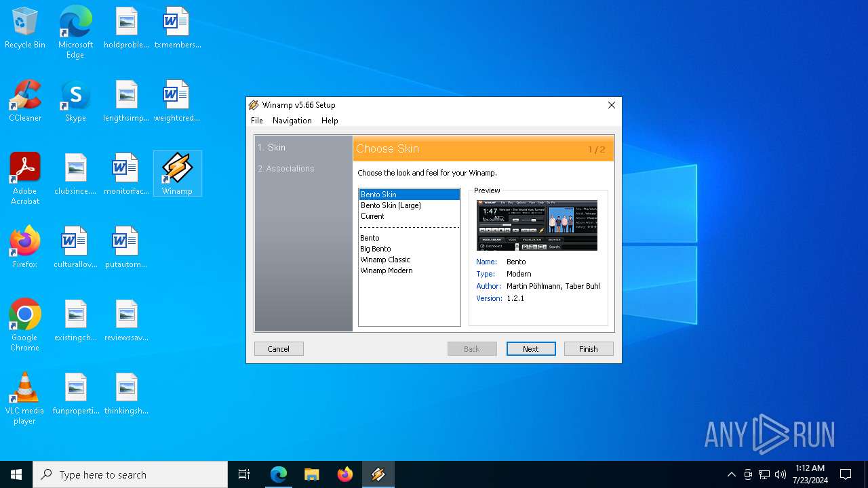Open the network status tray icon

point(764,474)
